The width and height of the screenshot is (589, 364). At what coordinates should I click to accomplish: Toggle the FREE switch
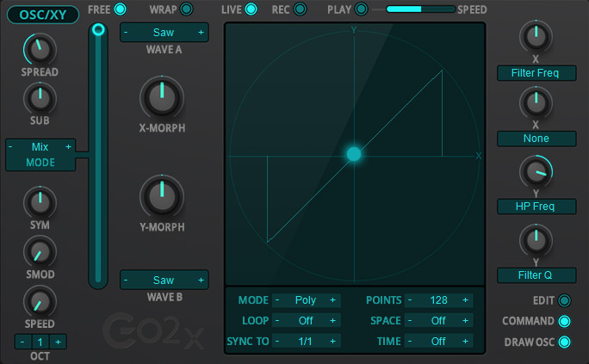point(121,9)
